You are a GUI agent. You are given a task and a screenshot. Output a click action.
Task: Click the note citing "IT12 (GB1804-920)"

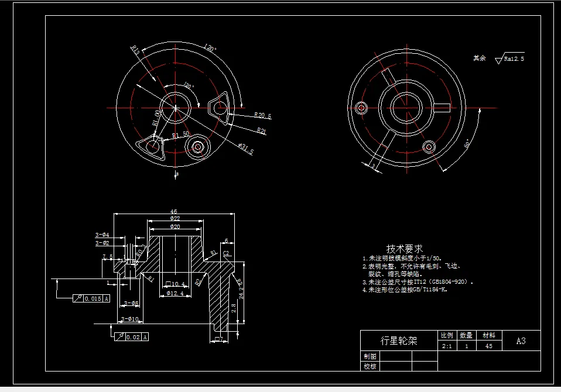click(x=418, y=282)
